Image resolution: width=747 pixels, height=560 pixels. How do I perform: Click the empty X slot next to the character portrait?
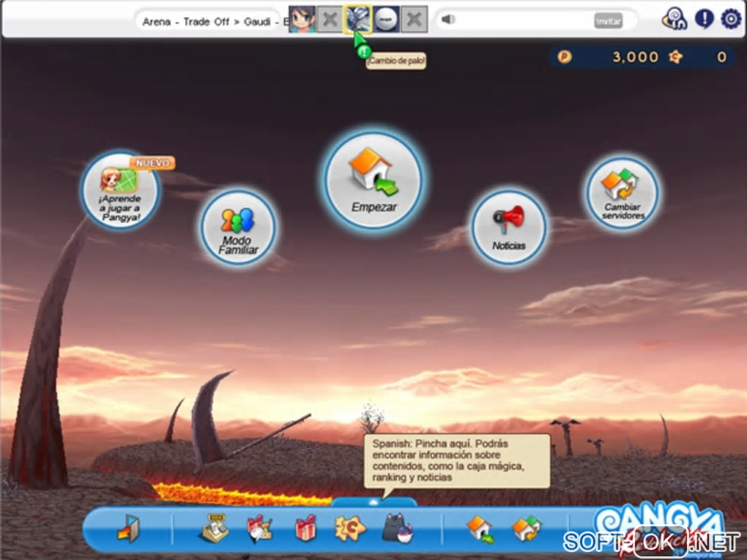330,20
